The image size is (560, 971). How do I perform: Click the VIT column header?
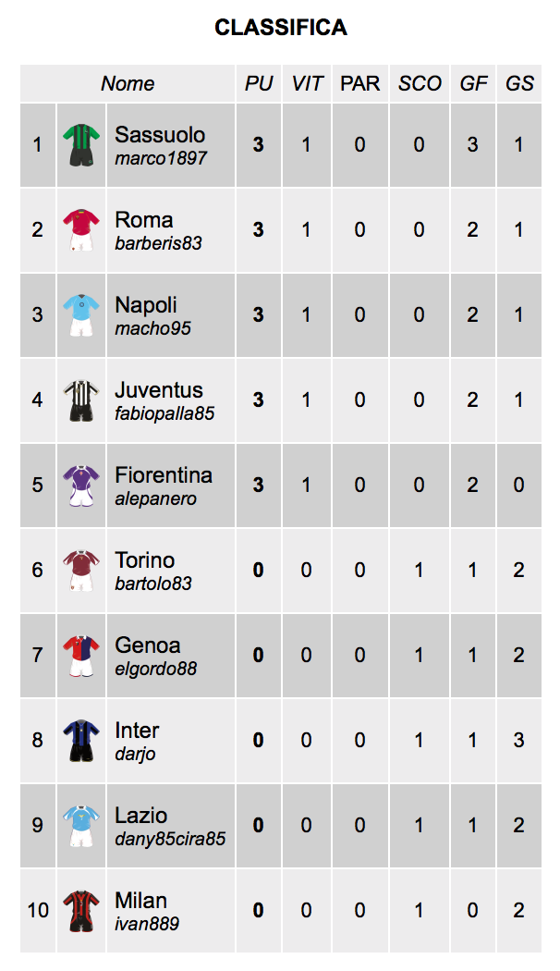click(x=307, y=83)
